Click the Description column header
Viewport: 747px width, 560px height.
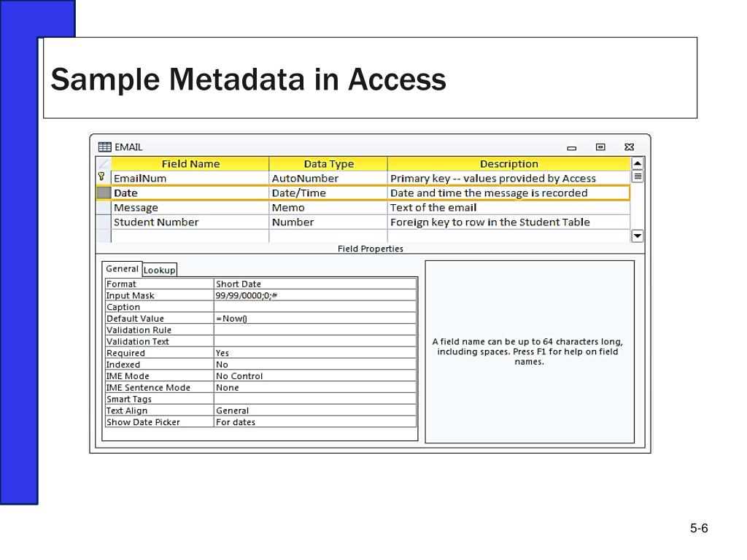pyautogui.click(x=508, y=164)
